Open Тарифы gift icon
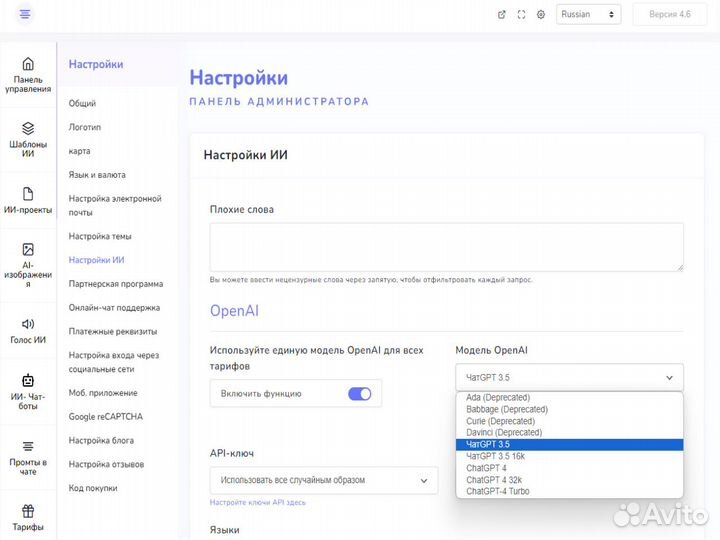The height and width of the screenshot is (540, 720). point(28,511)
